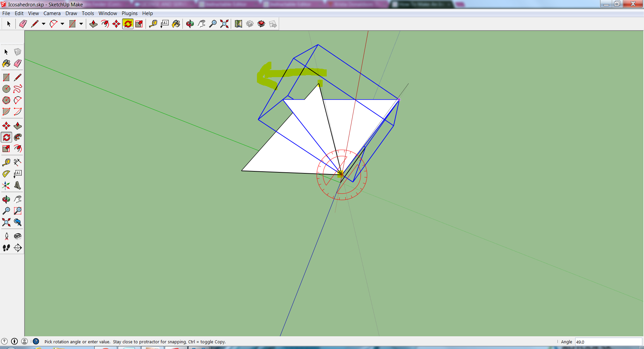The image size is (644, 349).
Task: Select the Select arrow tool in left toolset
Action: tap(6, 52)
